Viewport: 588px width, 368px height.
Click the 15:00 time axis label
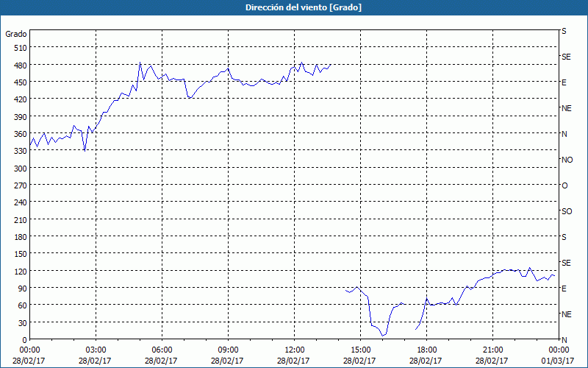coord(360,350)
